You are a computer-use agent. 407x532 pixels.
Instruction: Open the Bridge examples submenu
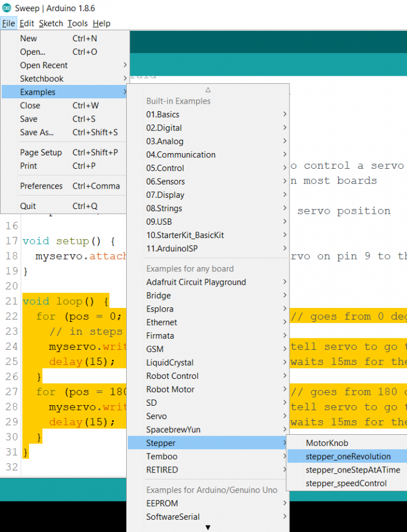pos(208,296)
